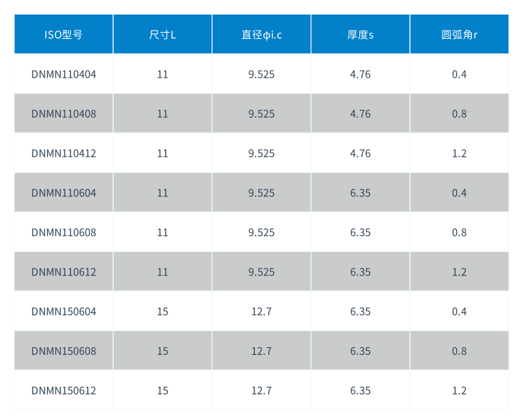Select the 4.76 thickness in DNMN110404 row

coord(361,74)
